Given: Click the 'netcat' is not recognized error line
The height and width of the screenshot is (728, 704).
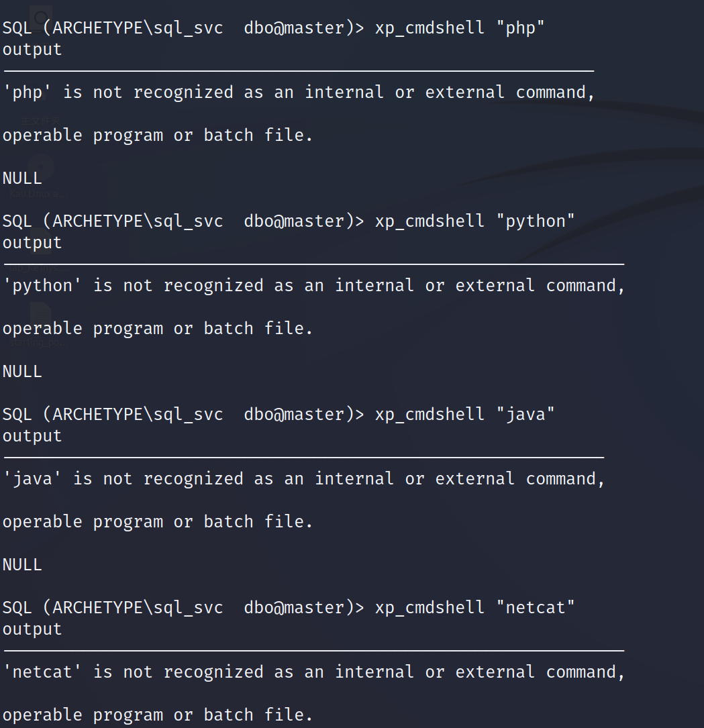Looking at the screenshot, I should [314, 672].
